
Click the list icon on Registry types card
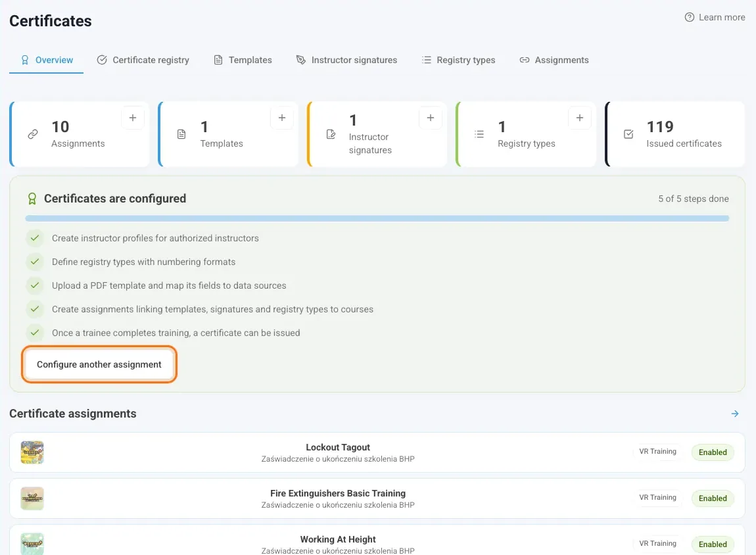click(479, 134)
